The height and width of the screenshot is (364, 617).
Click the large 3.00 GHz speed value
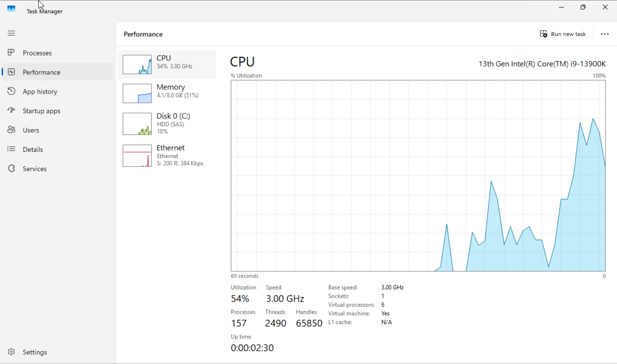pyautogui.click(x=285, y=299)
